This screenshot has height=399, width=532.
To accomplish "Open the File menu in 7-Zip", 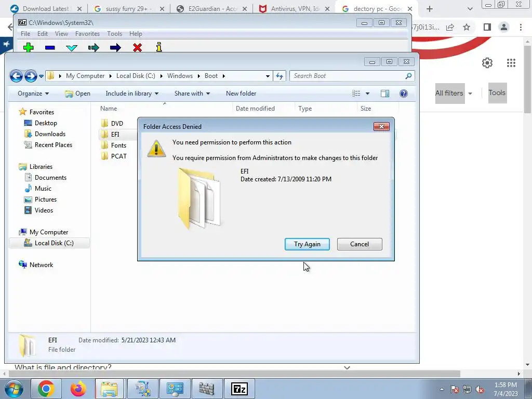I will [25, 34].
